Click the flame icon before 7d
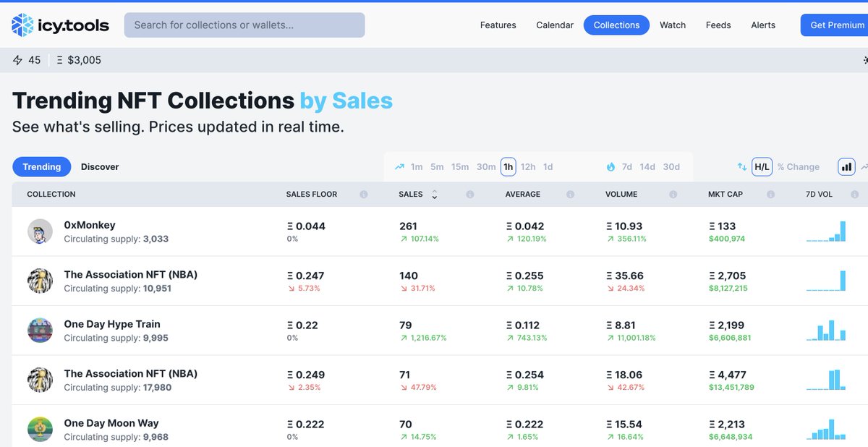The image size is (868, 447). click(x=610, y=167)
